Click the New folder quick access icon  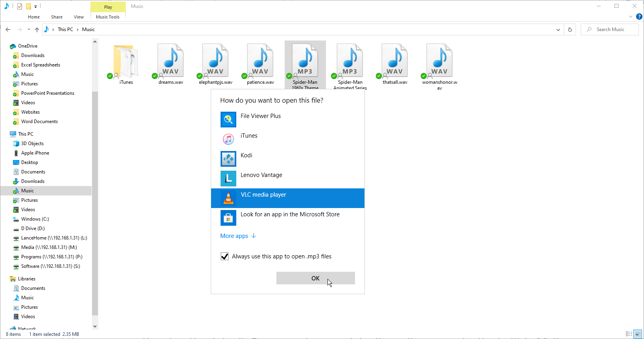(28, 6)
